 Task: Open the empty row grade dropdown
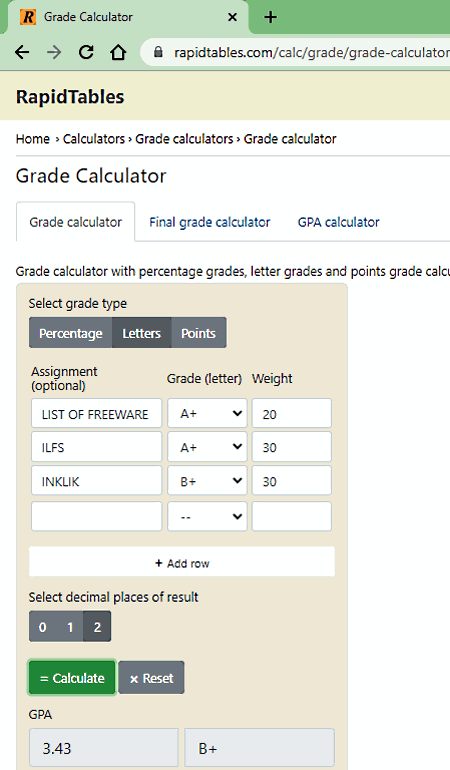[207, 516]
